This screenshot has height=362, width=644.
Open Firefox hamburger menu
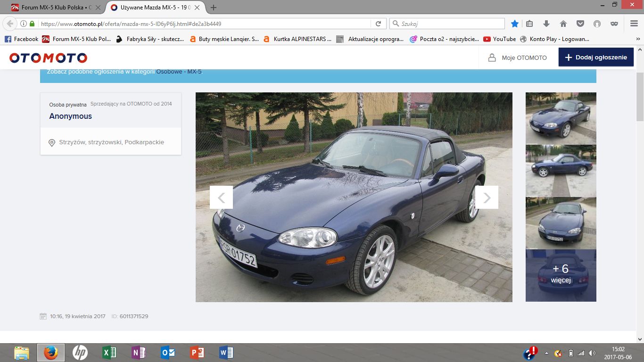[x=634, y=24]
